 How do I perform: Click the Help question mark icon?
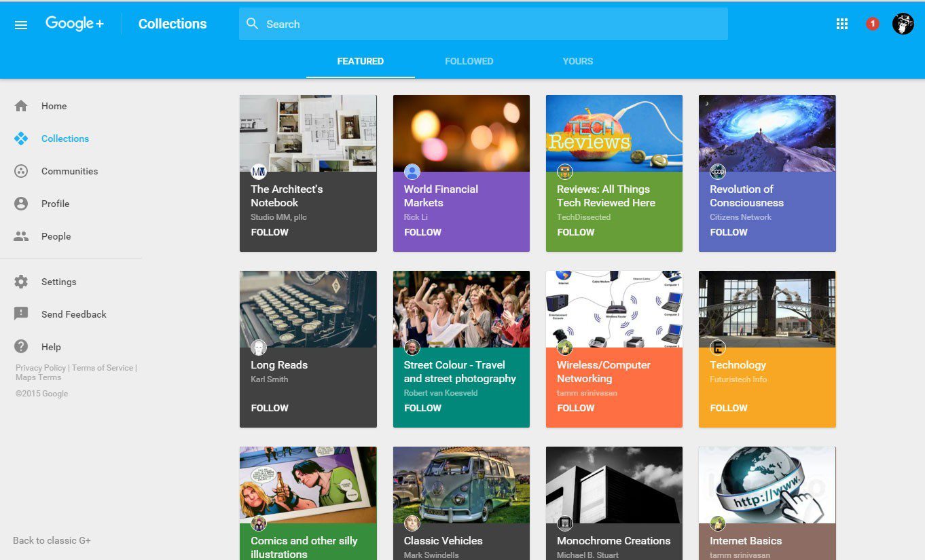click(21, 347)
